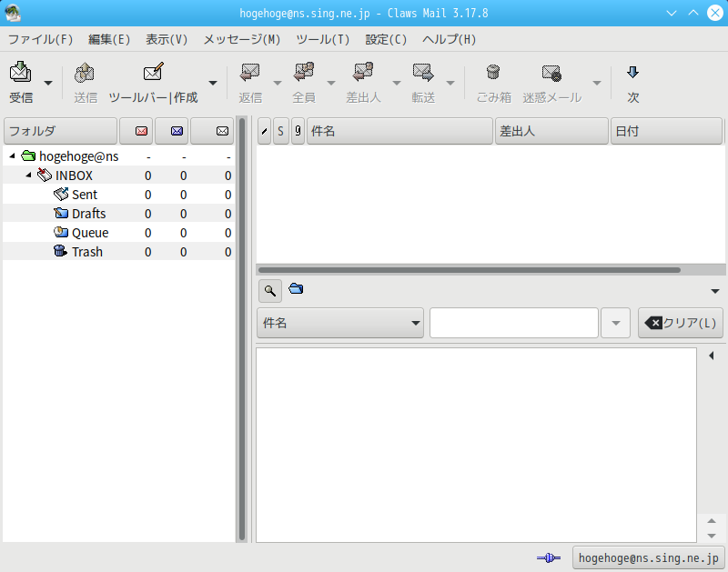Expand the menu arrow right of search bar
Image resolution: width=728 pixels, height=572 pixels.
[x=715, y=291]
